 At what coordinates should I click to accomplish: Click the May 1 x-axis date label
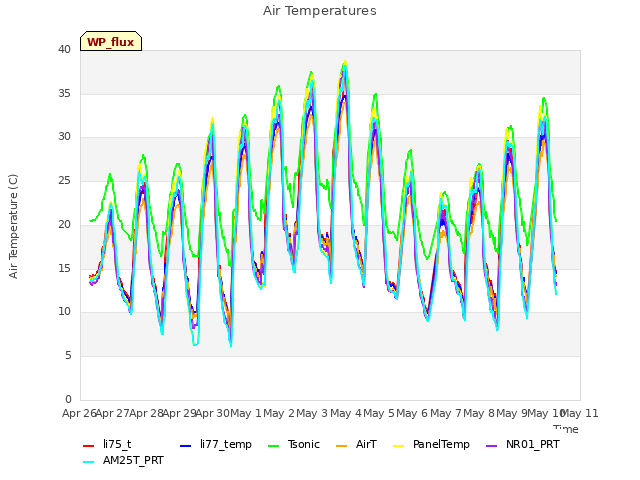[x=246, y=413]
